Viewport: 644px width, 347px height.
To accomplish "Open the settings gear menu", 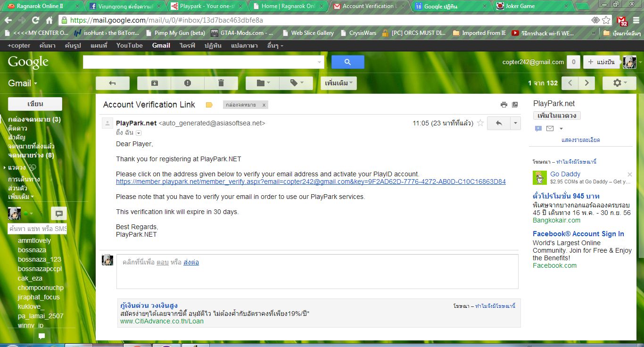I will [x=619, y=83].
